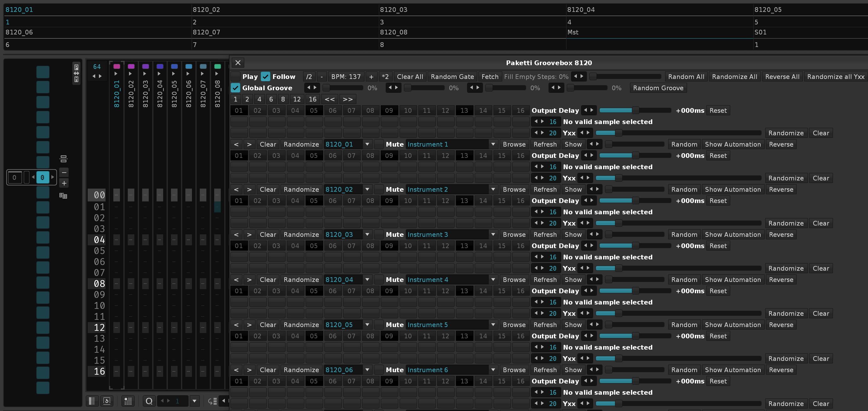Select the 8120_02 track tab at top
868x411 pixels.
206,9
